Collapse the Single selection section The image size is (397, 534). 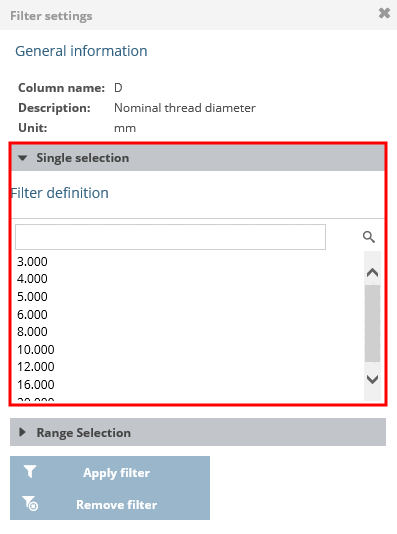pos(198,158)
